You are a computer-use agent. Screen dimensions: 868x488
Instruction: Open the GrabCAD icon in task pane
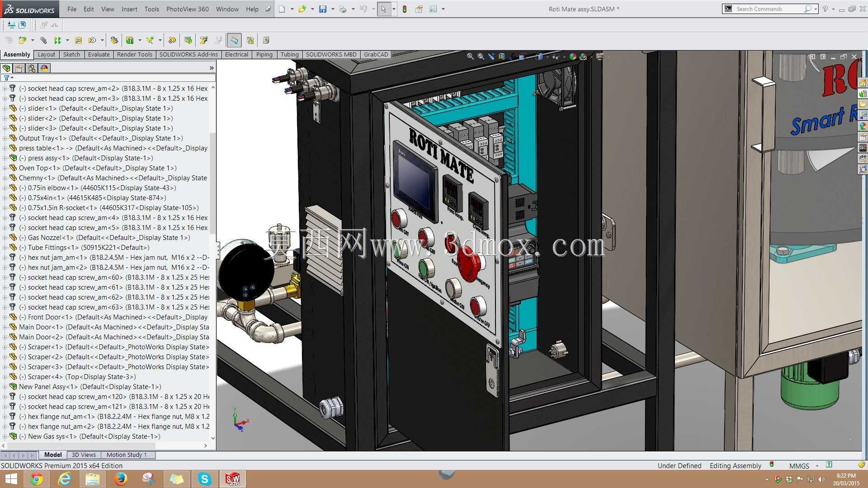click(863, 148)
